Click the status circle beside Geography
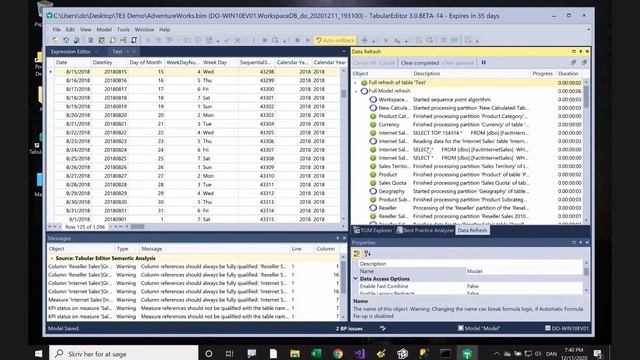Viewport: 640px width, 360px height. pos(373,191)
